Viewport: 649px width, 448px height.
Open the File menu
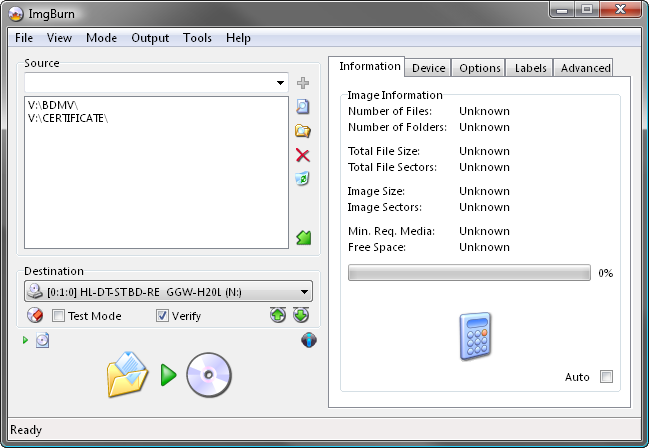point(24,38)
